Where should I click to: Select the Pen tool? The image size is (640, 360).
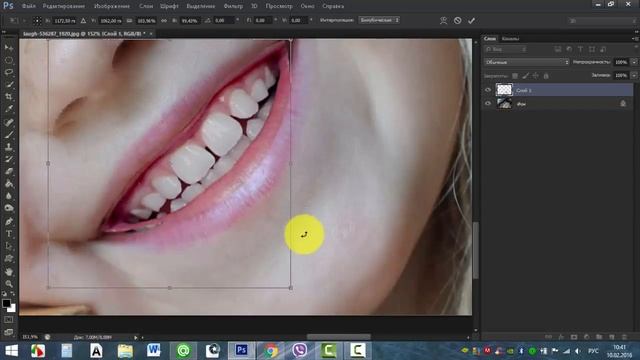[x=9, y=221]
